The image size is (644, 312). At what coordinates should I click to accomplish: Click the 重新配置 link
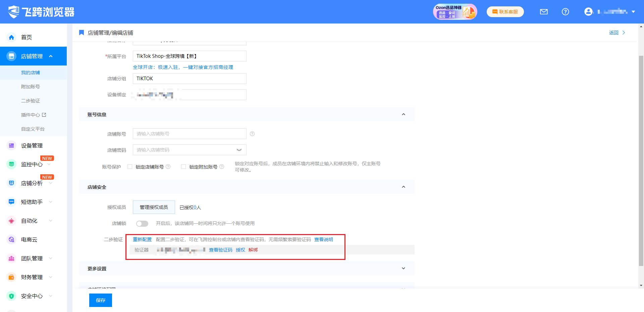pos(142,239)
